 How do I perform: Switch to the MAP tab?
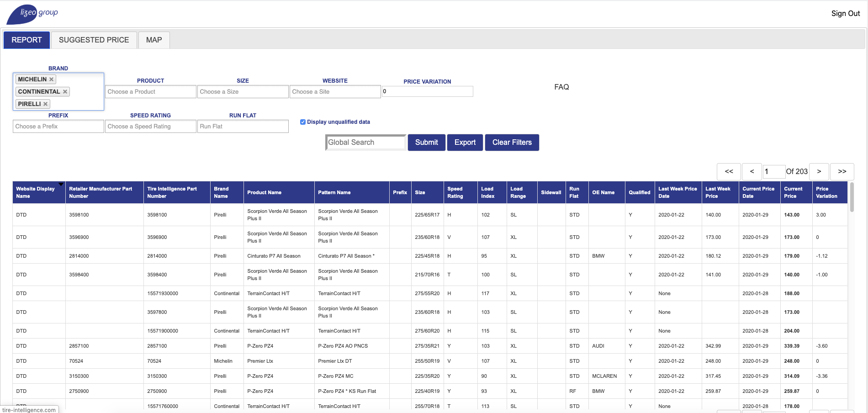[x=154, y=40]
